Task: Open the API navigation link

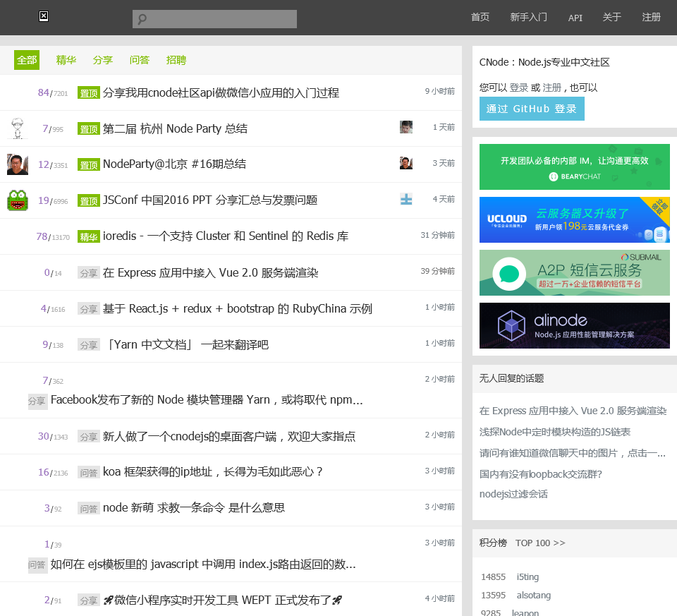Action: [x=575, y=18]
